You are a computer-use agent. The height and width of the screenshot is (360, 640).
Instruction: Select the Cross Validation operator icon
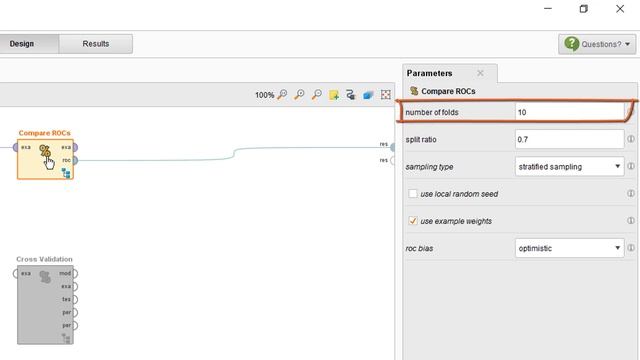tap(45, 277)
